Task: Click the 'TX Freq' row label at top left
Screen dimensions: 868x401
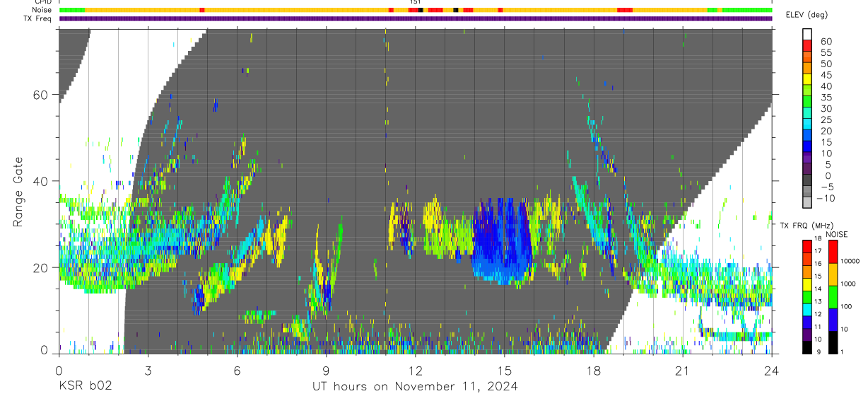Action: click(x=38, y=18)
